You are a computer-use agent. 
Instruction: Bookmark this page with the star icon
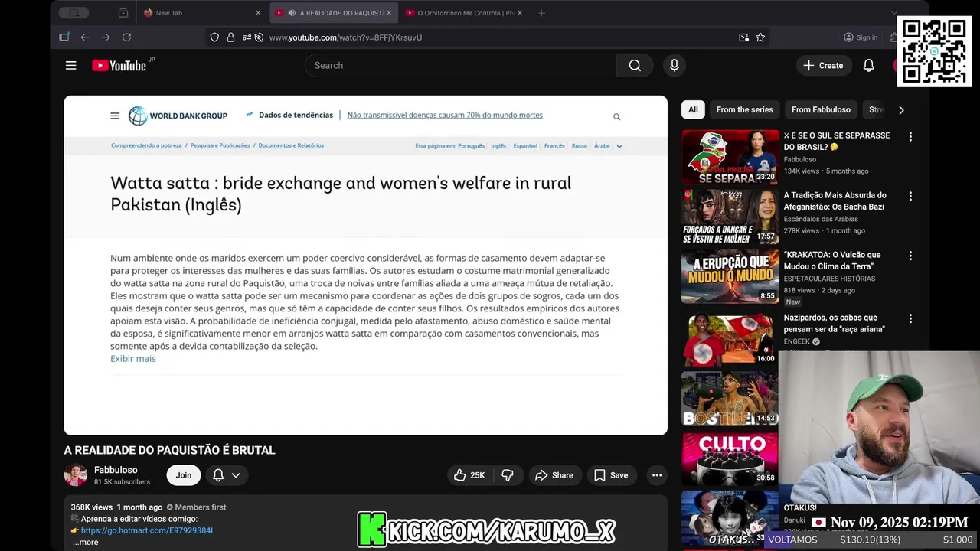pos(760,37)
